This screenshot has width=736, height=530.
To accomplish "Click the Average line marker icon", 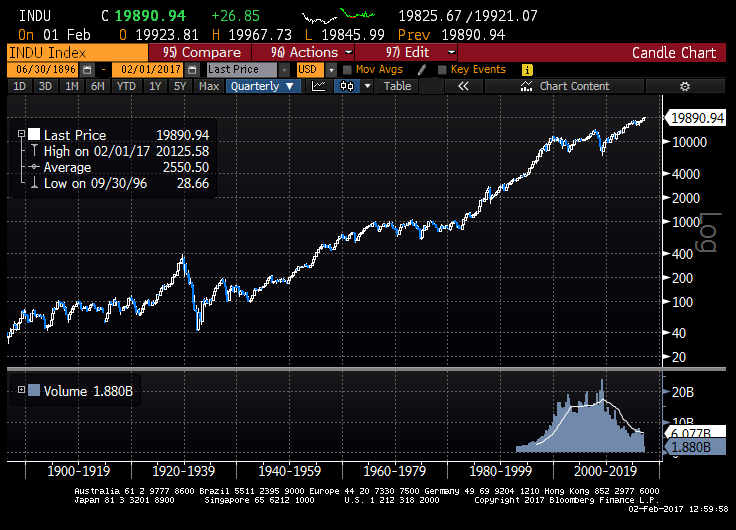I will pos(34,167).
